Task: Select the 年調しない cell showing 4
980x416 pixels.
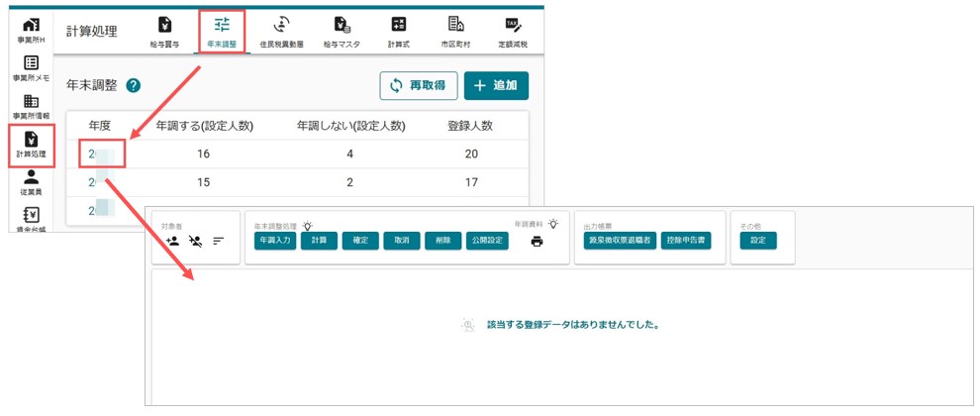Action: pyautogui.click(x=350, y=154)
